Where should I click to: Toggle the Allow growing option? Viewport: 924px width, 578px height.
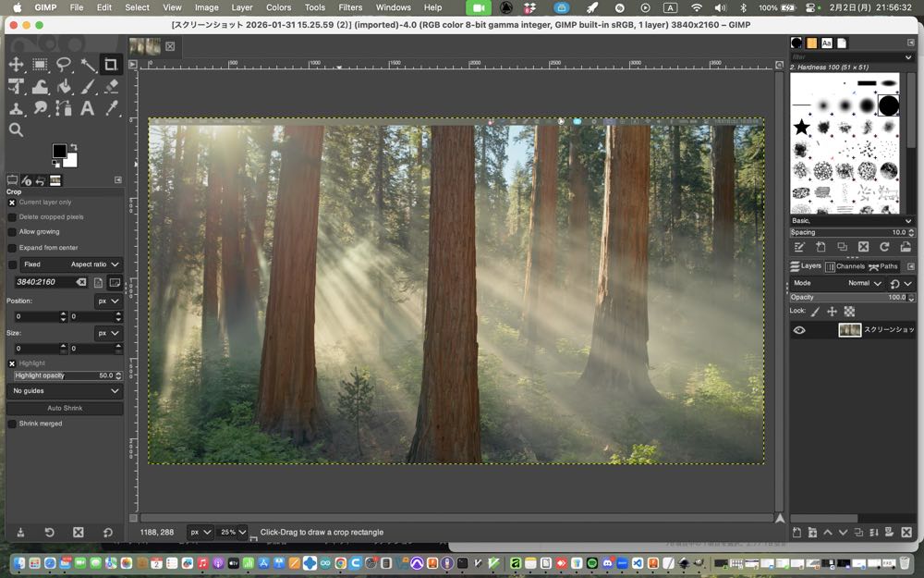12,232
